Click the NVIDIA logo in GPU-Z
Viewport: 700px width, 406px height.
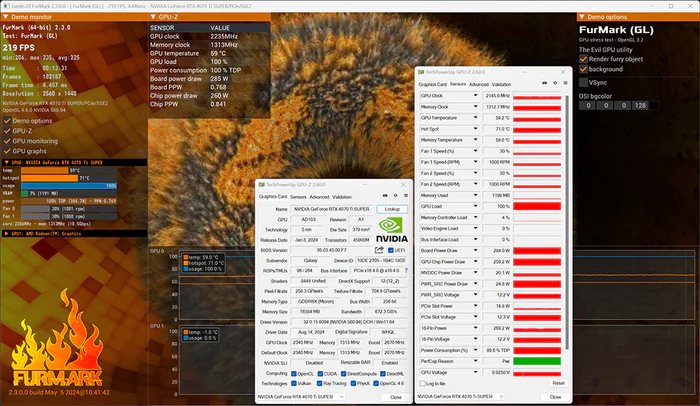[x=392, y=230]
